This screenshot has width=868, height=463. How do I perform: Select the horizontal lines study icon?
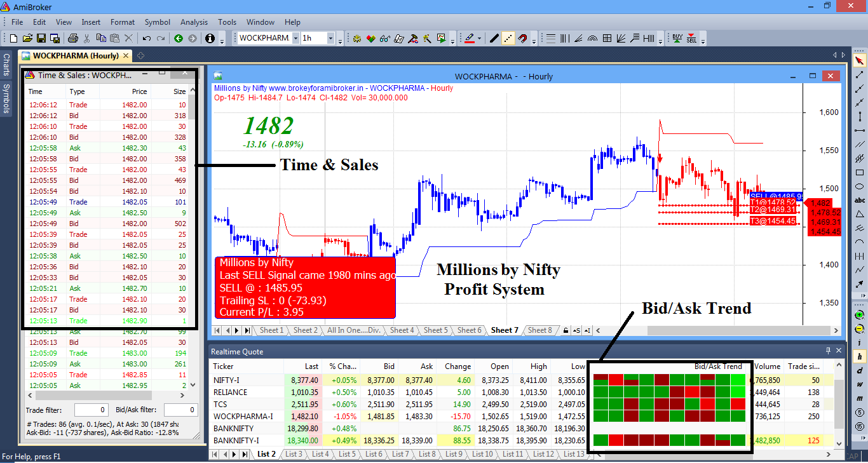[551, 38]
